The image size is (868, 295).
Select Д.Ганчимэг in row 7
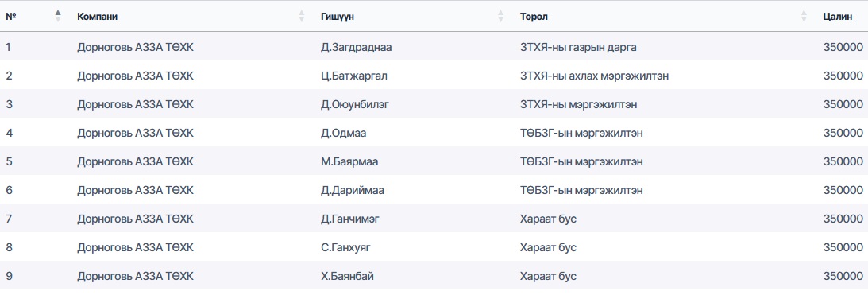pyautogui.click(x=350, y=219)
